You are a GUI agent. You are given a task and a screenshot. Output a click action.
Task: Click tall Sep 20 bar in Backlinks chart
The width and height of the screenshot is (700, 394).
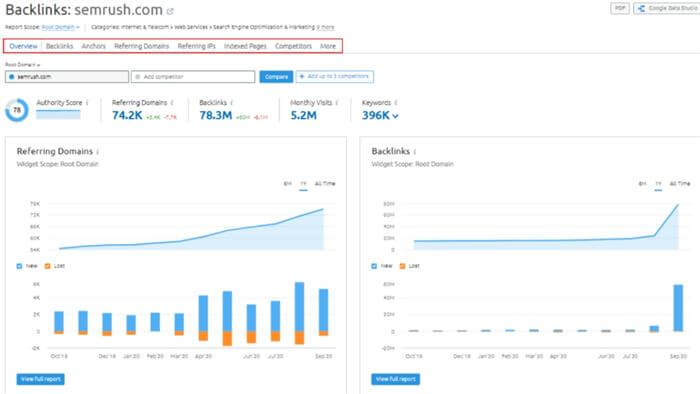[678, 308]
